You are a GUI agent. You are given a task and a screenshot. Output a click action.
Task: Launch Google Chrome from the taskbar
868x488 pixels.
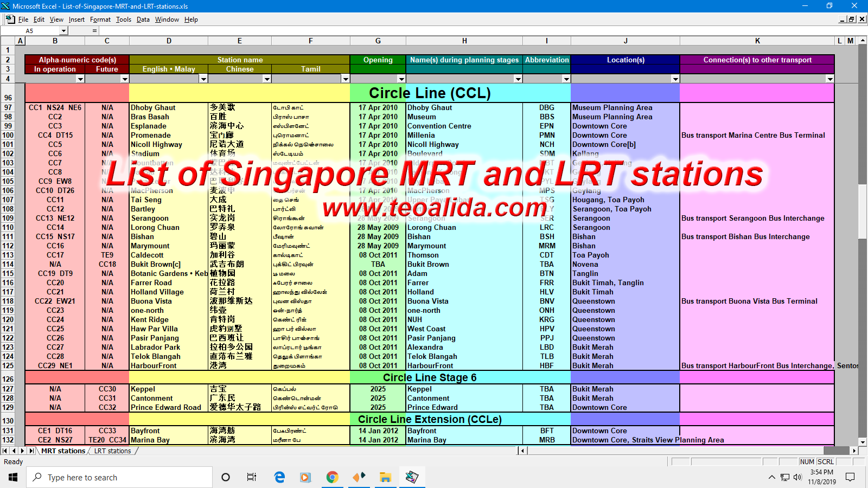click(x=332, y=477)
